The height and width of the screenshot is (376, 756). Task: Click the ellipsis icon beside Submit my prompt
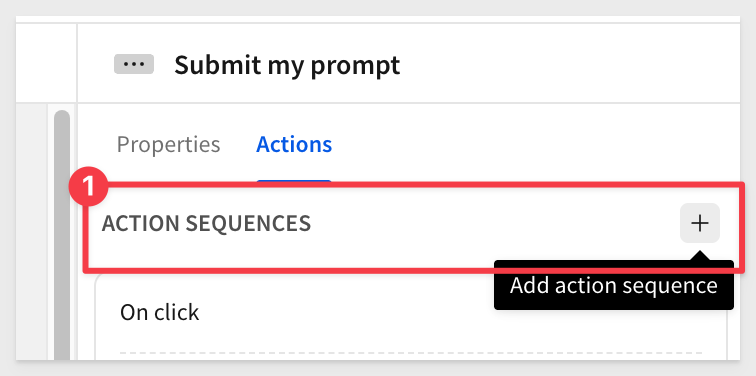coord(134,64)
